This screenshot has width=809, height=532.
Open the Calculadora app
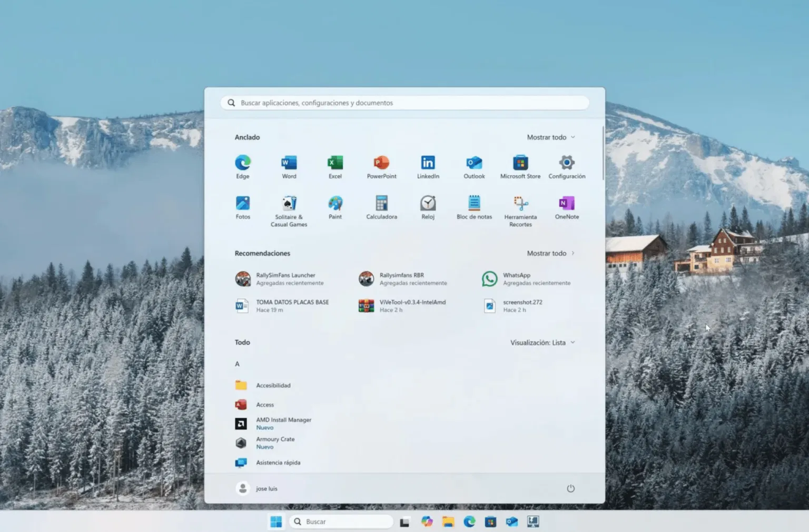[381, 207]
